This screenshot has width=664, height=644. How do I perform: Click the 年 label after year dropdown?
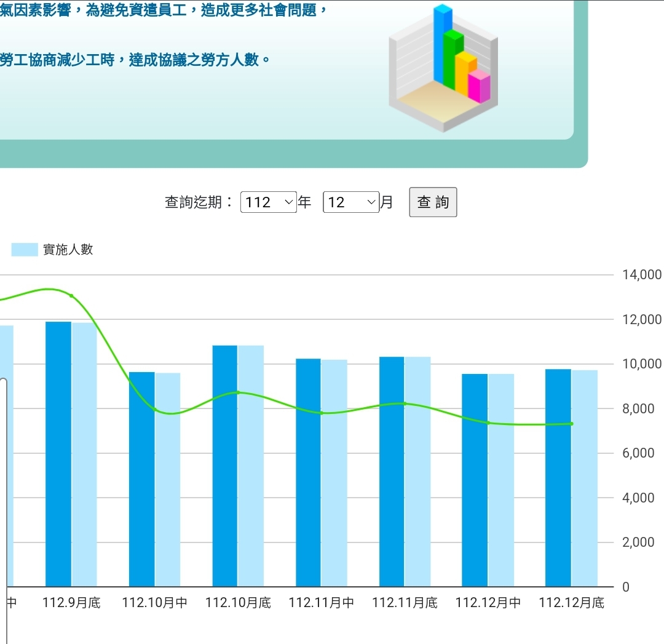pos(304,202)
